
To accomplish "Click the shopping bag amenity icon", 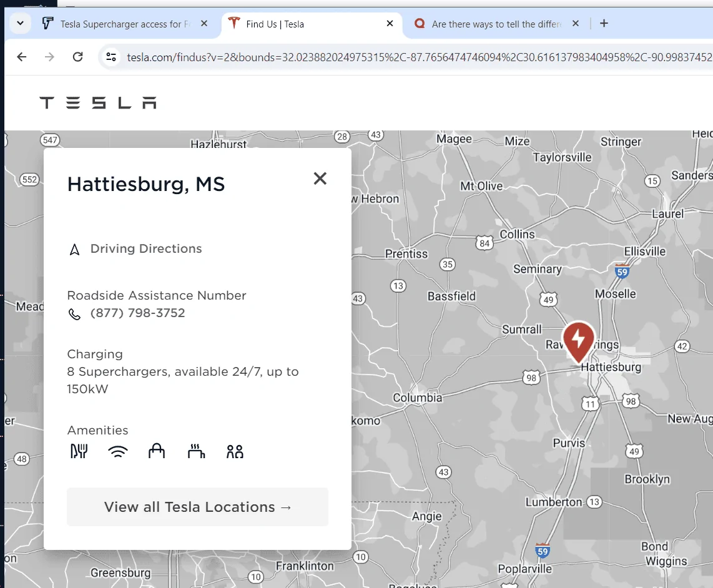I will point(157,451).
